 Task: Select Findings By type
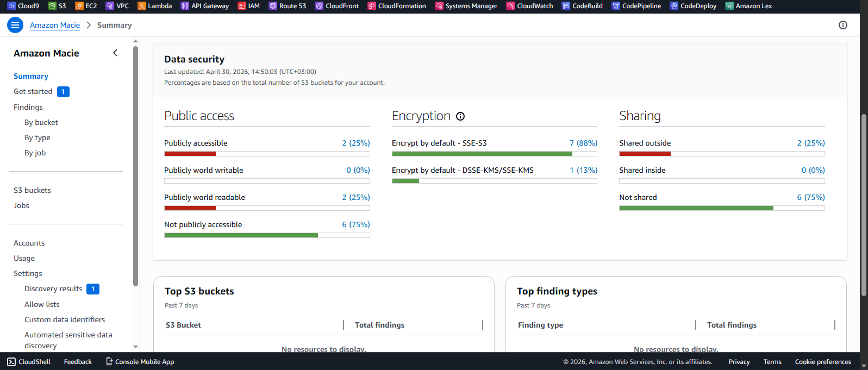tap(38, 137)
